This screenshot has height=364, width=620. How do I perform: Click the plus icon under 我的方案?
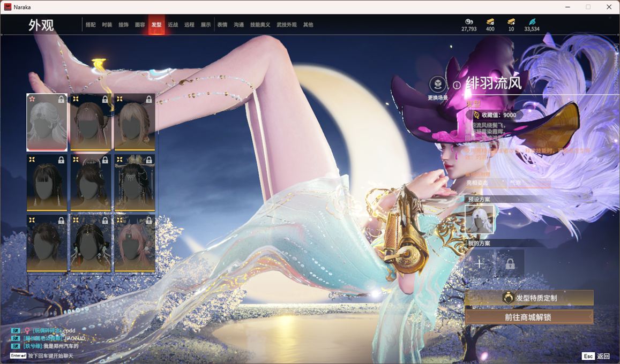click(479, 263)
